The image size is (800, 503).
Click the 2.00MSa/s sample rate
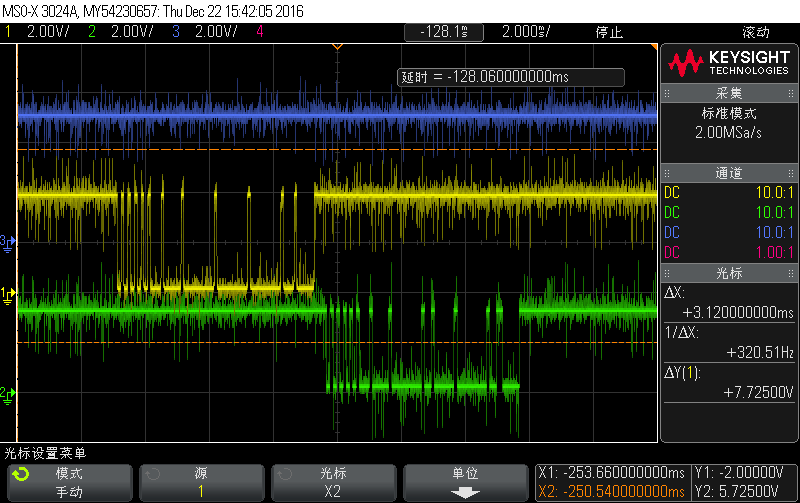(x=729, y=133)
